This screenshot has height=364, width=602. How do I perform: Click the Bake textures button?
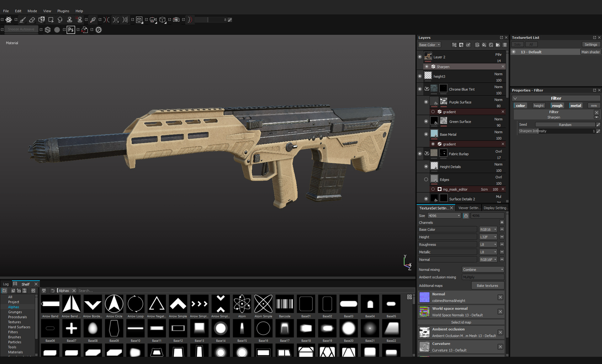point(488,285)
